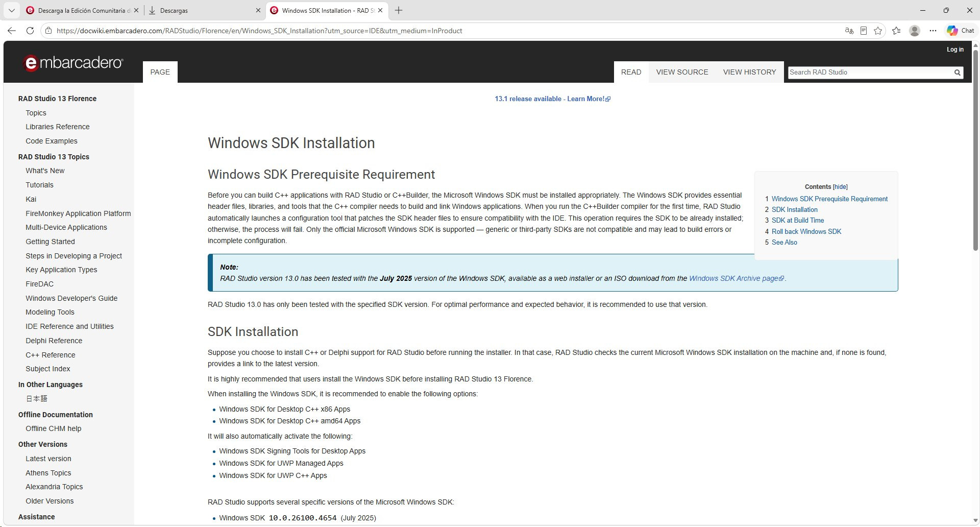Open Latest version link

tap(48, 459)
